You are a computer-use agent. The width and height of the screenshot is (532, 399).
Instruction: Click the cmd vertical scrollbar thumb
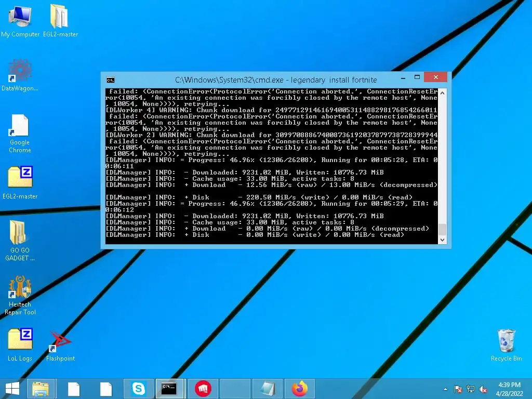pos(442,229)
